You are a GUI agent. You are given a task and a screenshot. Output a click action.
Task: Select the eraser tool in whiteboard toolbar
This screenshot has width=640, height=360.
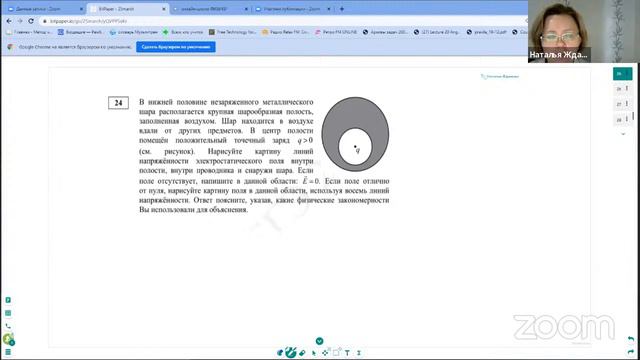tap(302, 353)
